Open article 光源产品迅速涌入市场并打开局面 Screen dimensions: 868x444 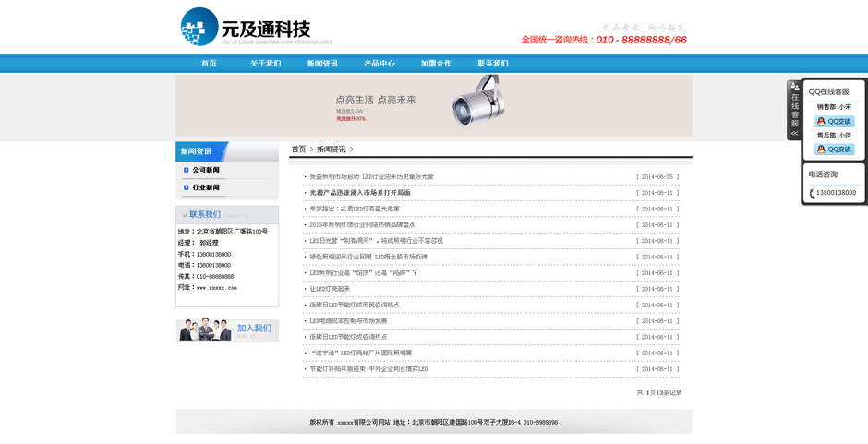coord(360,193)
